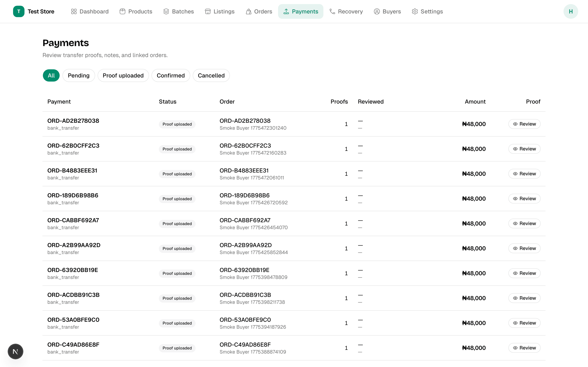Filter payments by Cancelled
Image resolution: width=588 pixels, height=367 pixels.
pos(211,75)
